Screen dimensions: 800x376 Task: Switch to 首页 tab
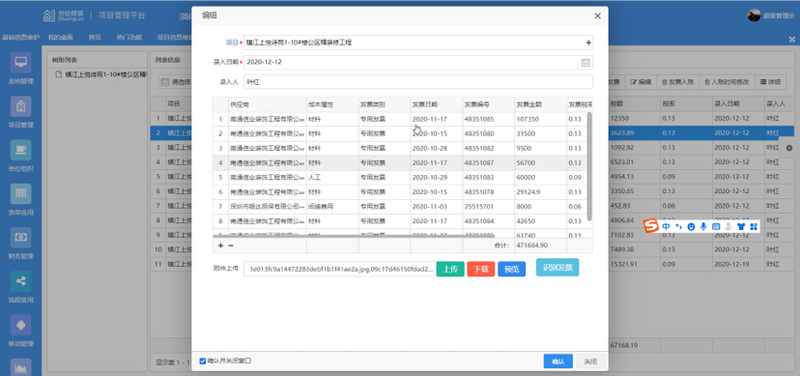click(94, 37)
